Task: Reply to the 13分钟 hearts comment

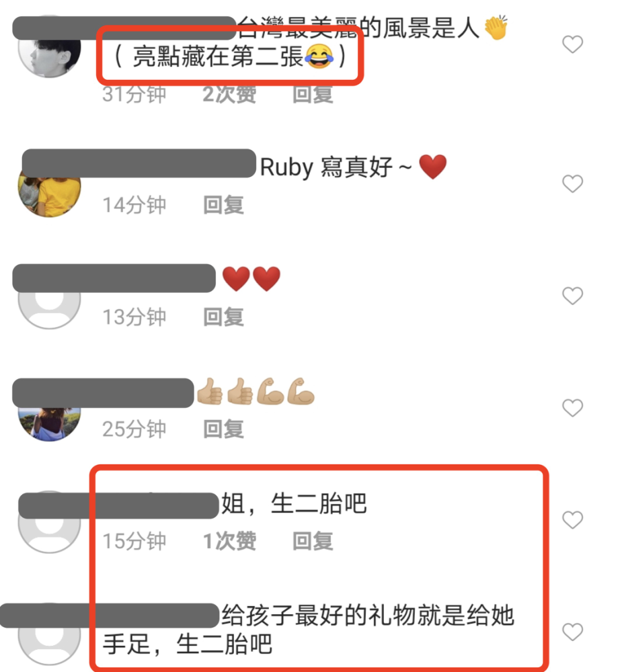Action: 223,317
